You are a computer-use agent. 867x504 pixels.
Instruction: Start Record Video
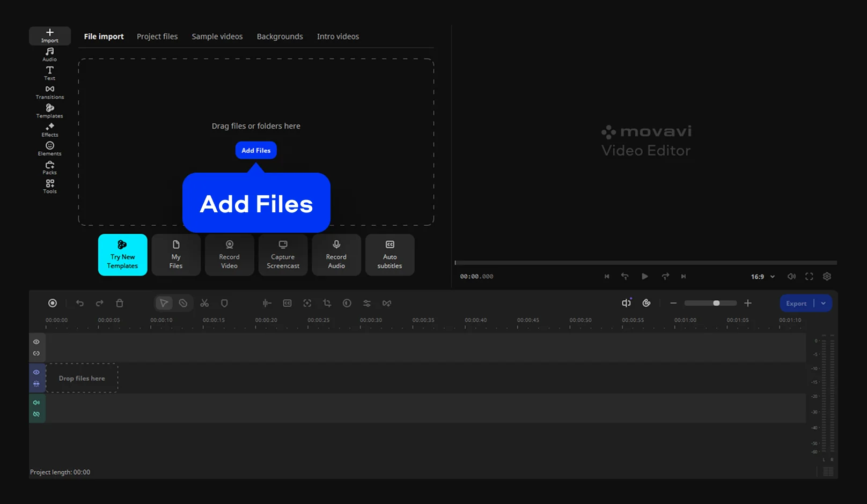point(229,255)
